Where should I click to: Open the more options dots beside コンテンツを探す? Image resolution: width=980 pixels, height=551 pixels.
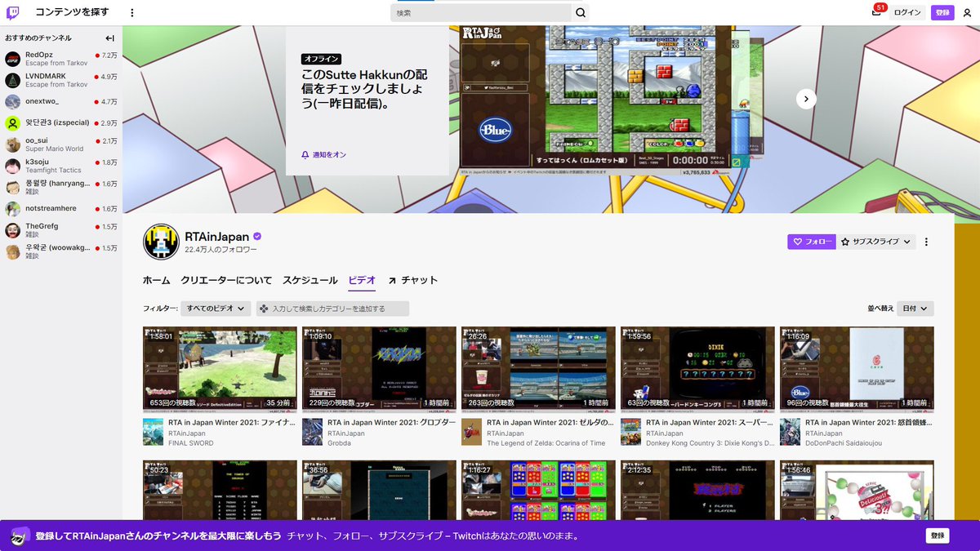[132, 12]
